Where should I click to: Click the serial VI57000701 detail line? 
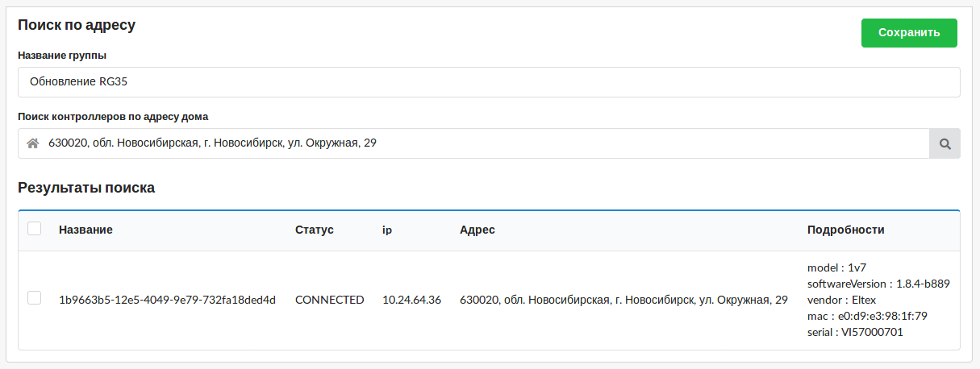point(855,332)
